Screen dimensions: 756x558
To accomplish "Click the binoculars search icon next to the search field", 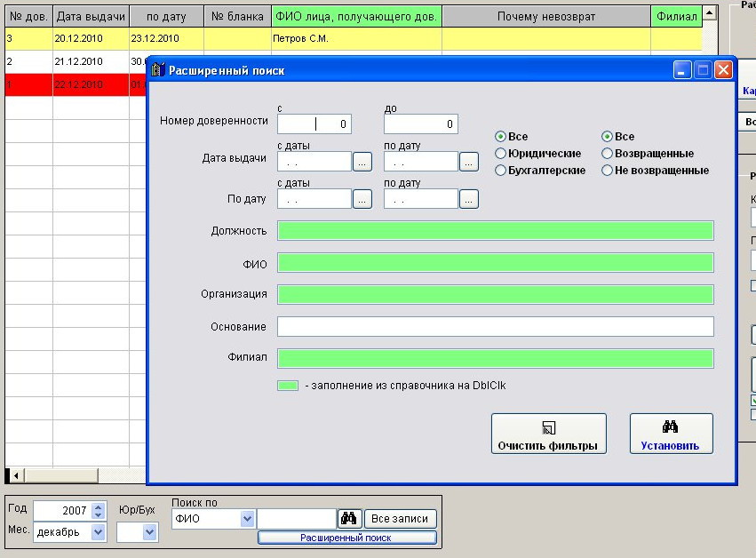I will tap(350, 519).
